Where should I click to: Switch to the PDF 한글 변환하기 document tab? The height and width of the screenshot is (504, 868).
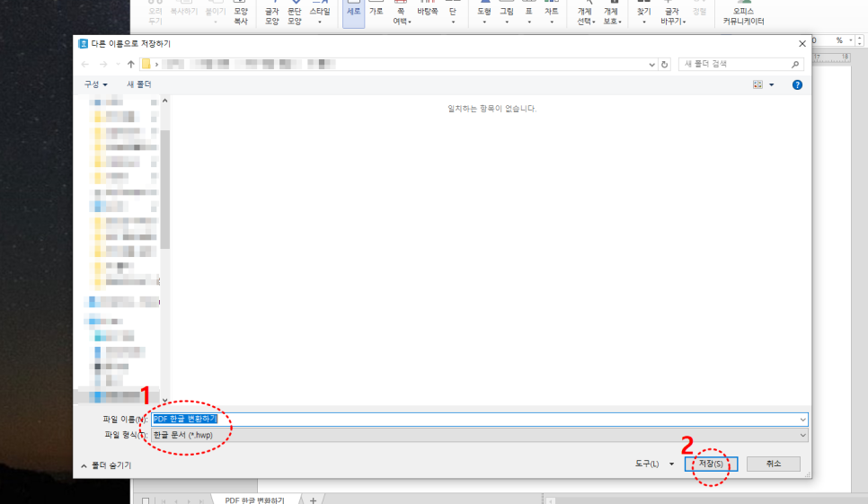click(x=254, y=500)
